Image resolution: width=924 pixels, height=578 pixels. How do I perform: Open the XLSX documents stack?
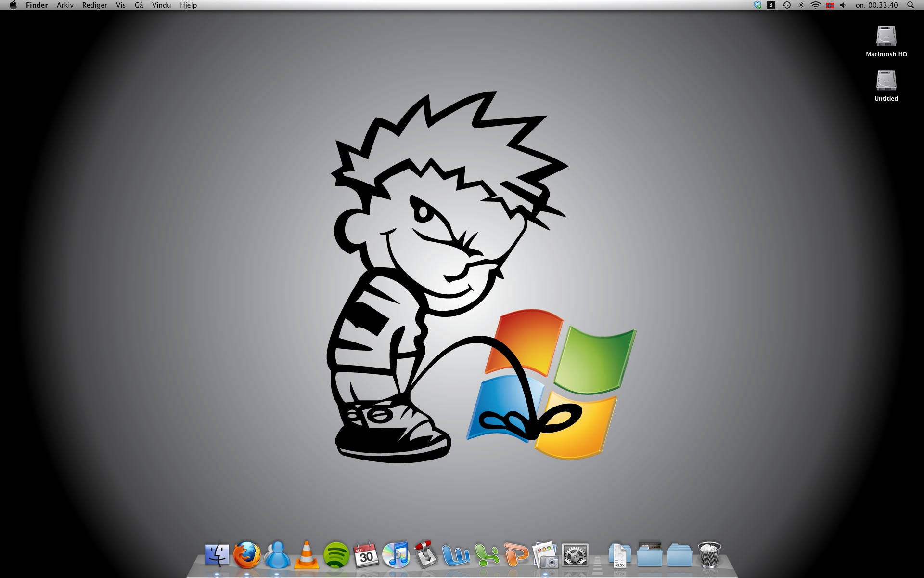point(620,555)
